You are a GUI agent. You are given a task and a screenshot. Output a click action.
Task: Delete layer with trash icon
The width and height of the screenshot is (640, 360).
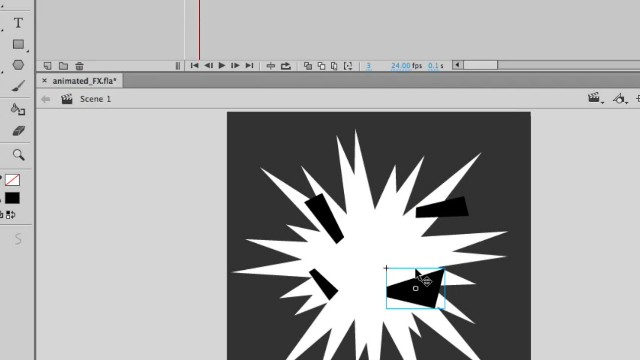[79, 66]
